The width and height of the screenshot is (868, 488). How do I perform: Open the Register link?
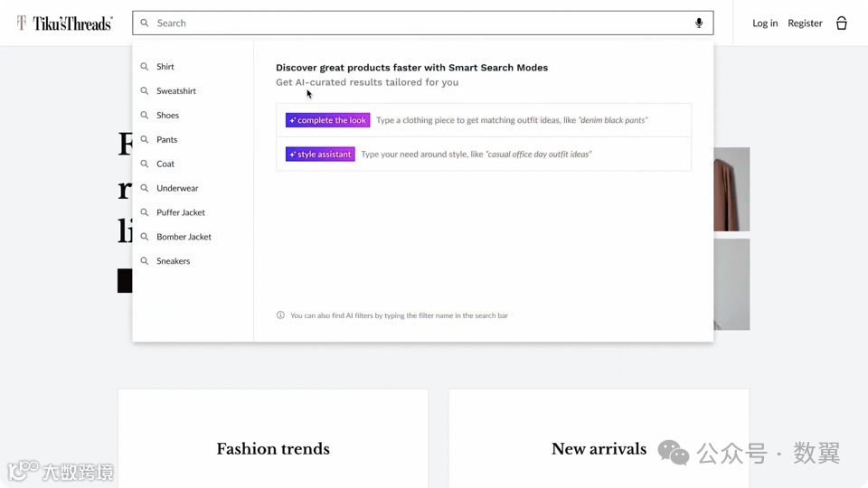pos(805,23)
